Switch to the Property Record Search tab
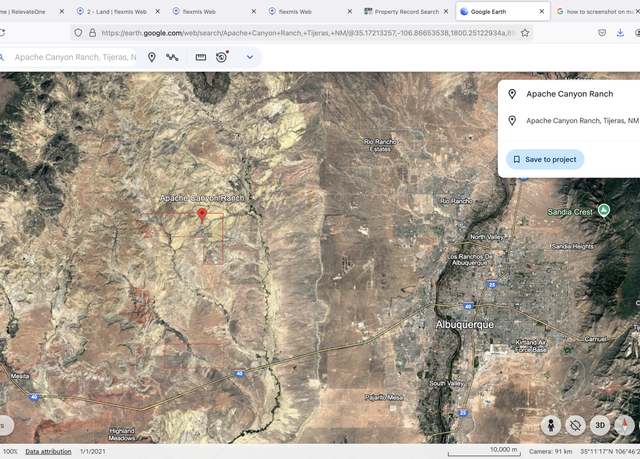640x459 pixels. (407, 12)
